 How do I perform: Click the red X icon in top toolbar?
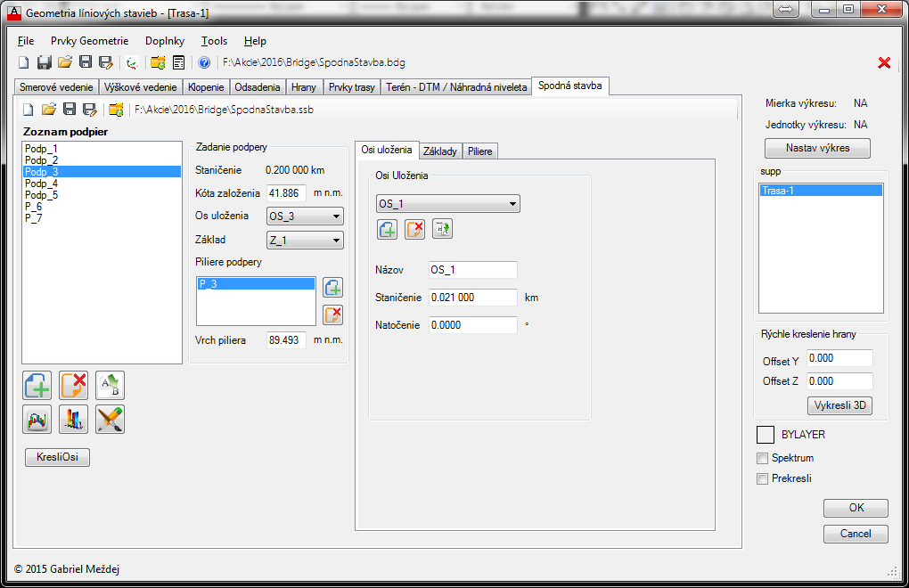click(x=884, y=62)
